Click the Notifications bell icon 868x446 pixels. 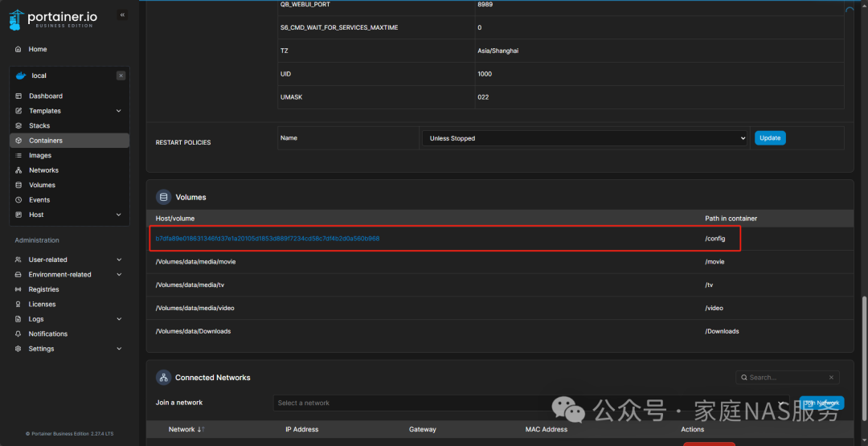(18, 333)
